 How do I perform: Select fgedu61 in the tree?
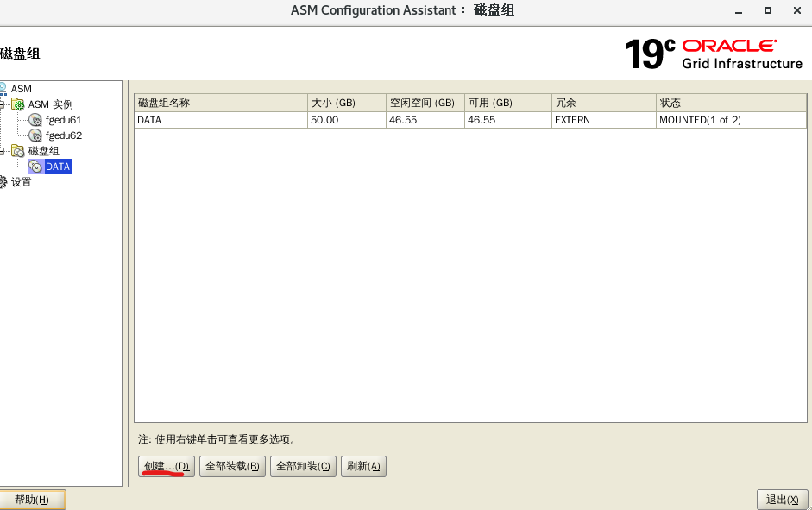pyautogui.click(x=64, y=120)
